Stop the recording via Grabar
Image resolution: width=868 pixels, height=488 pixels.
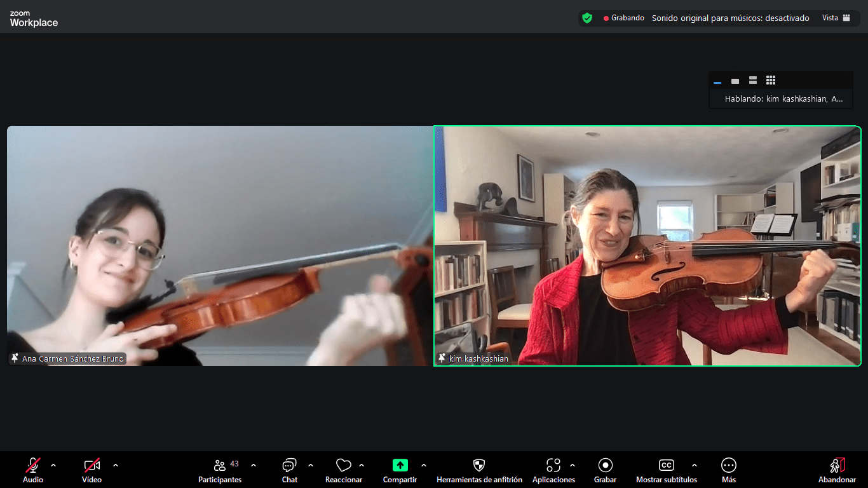(x=605, y=464)
